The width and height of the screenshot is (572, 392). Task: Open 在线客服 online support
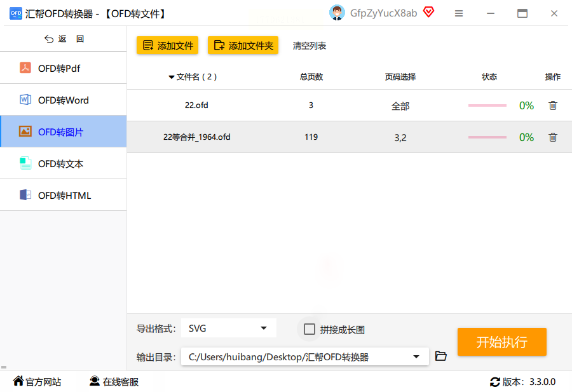tap(114, 382)
